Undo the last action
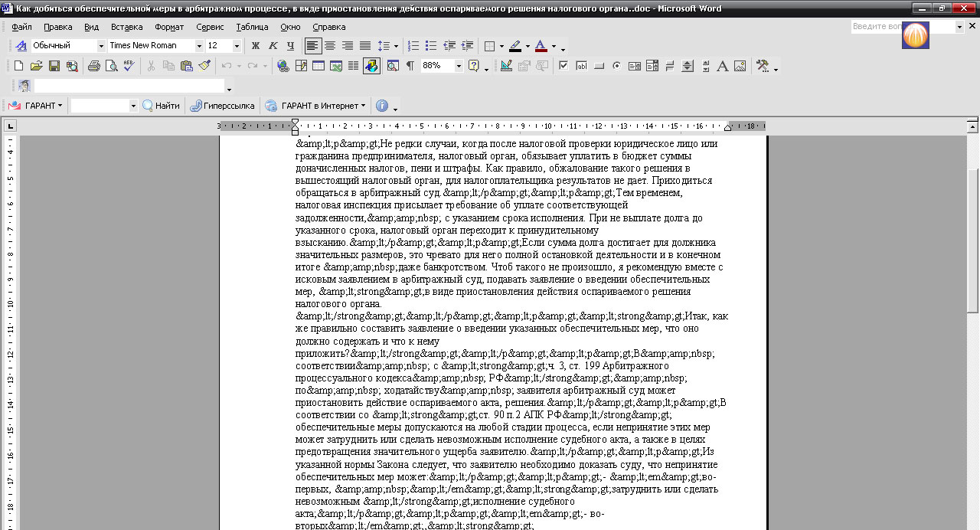Screen dimensions: 980x530 click(x=227, y=66)
